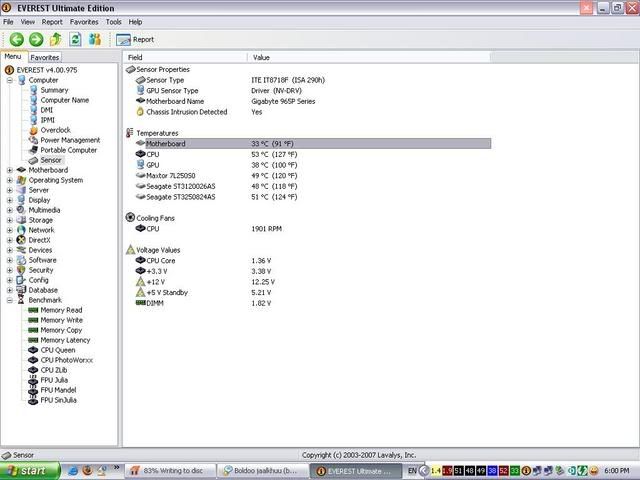640x480 pixels.
Task: Open the Favorites menu in menu bar
Action: pos(84,22)
